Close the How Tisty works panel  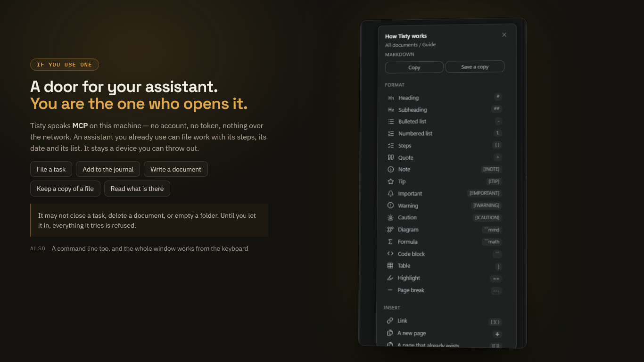point(504,35)
